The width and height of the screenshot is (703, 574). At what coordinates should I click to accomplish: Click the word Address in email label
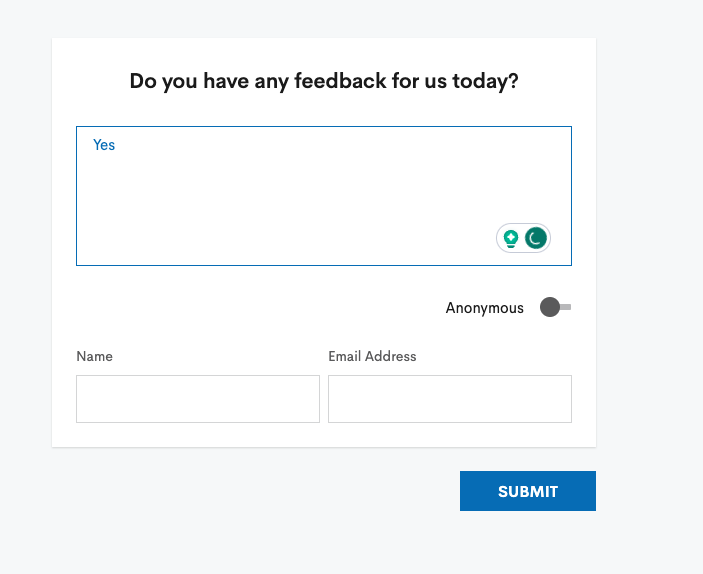(390, 357)
